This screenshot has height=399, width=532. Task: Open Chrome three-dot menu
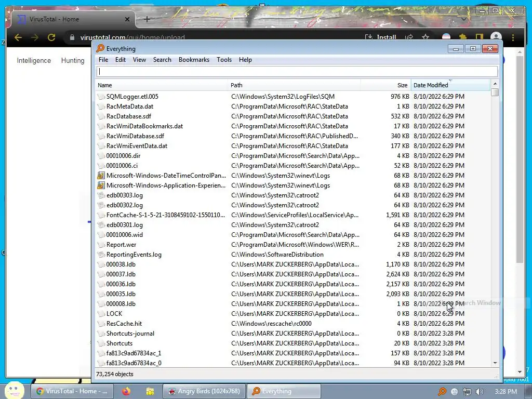click(x=513, y=37)
